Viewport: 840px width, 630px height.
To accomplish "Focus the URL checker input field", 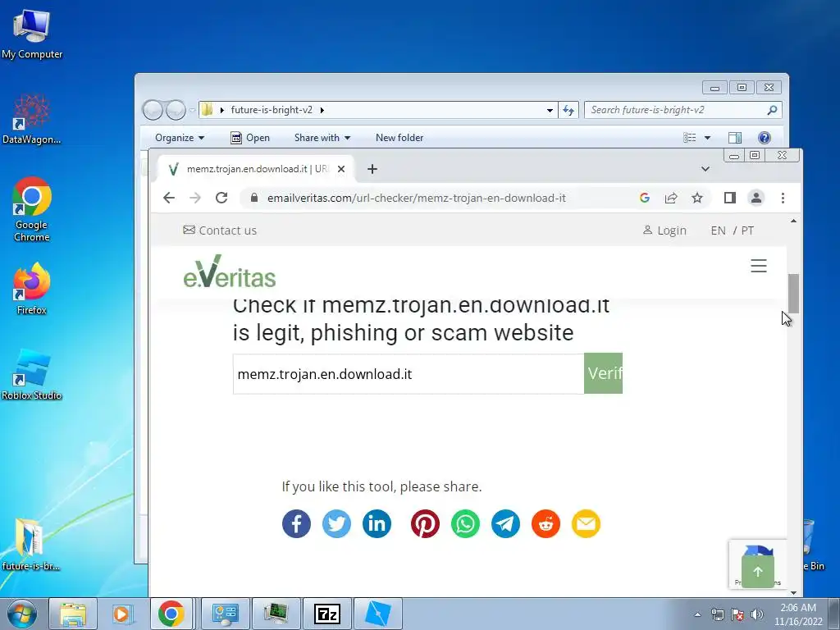I will pos(409,374).
